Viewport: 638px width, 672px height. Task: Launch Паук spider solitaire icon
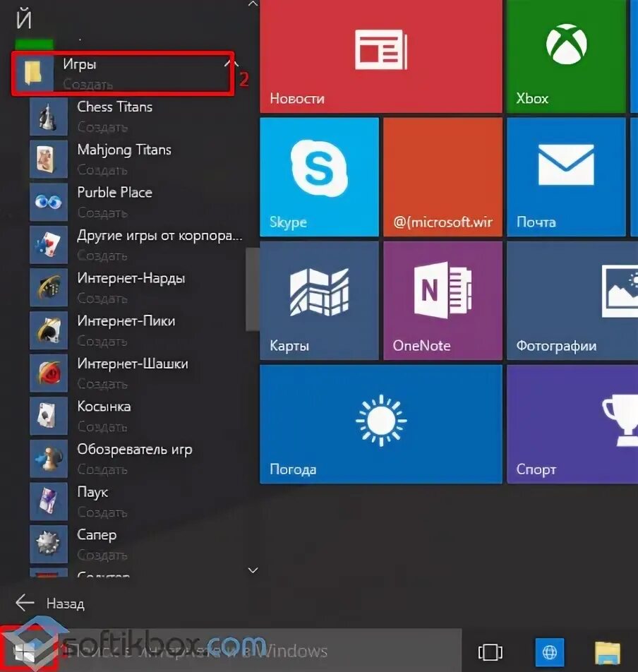[49, 501]
